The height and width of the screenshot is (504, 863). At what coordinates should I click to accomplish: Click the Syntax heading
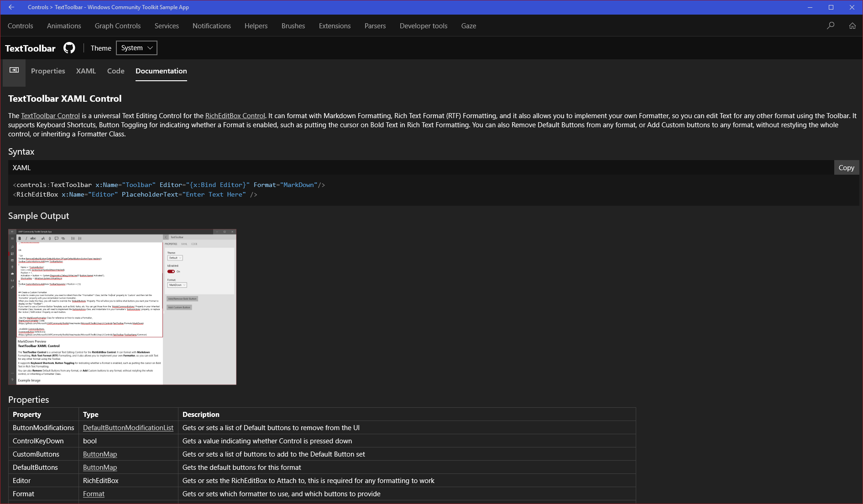pos(21,152)
